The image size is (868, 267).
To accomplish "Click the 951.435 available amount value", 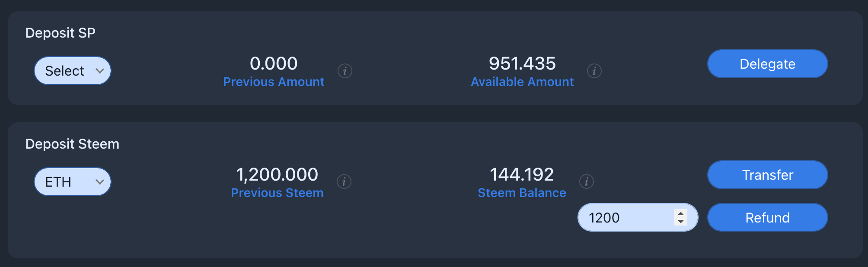I will (522, 64).
